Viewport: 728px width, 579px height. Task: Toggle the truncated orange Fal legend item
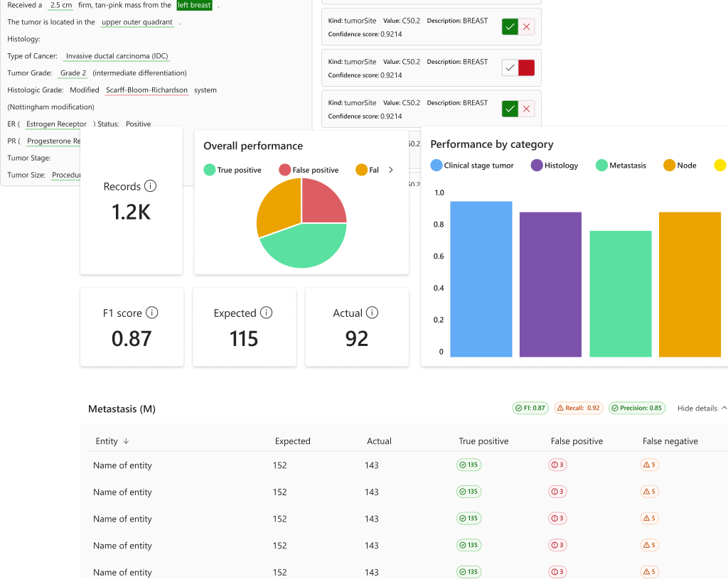pyautogui.click(x=368, y=170)
